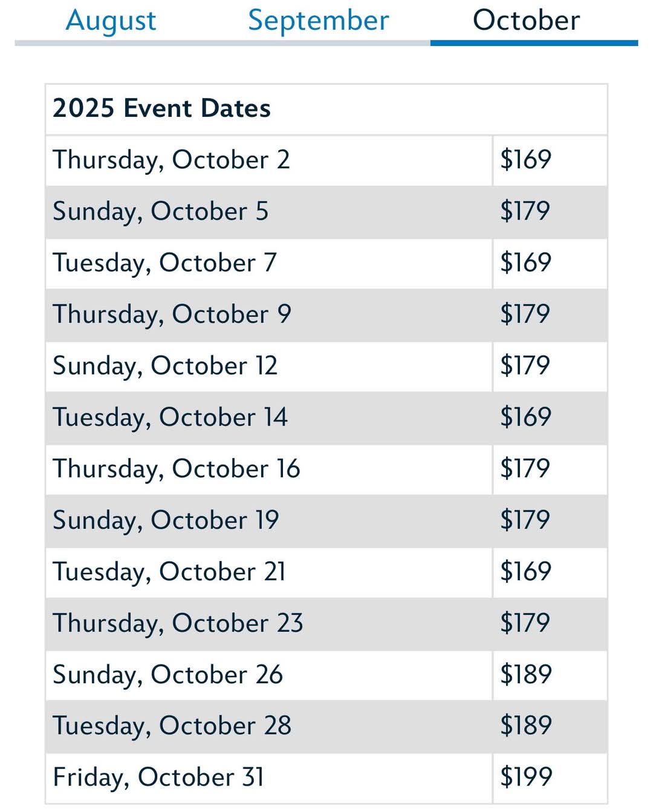Select the Tuesday, October 14 row

click(326, 417)
